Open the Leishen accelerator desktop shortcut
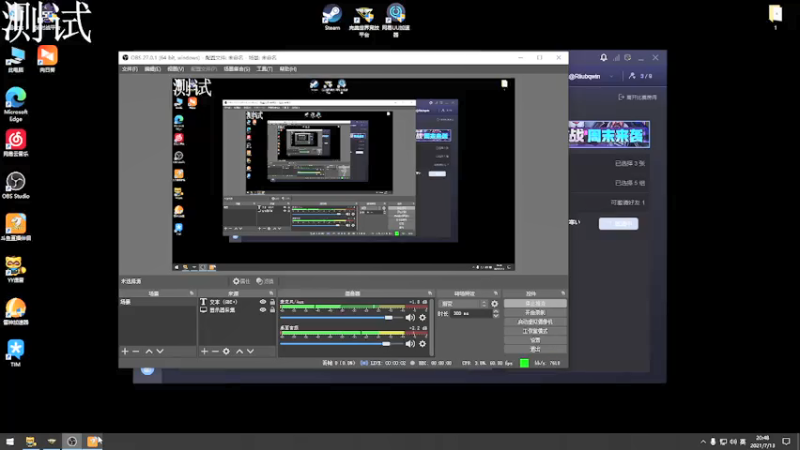Screen dimensions: 800x450 tap(16, 311)
